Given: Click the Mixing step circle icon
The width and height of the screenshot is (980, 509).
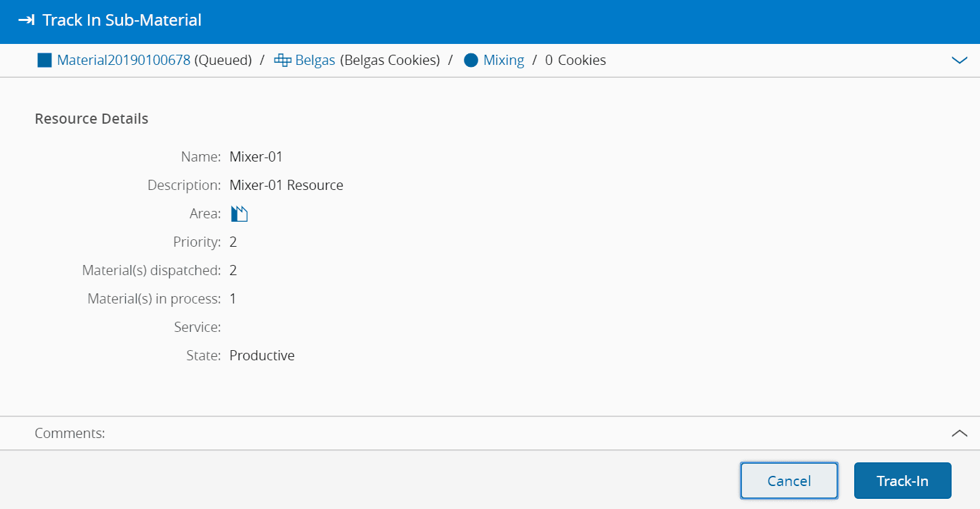Looking at the screenshot, I should [x=471, y=60].
